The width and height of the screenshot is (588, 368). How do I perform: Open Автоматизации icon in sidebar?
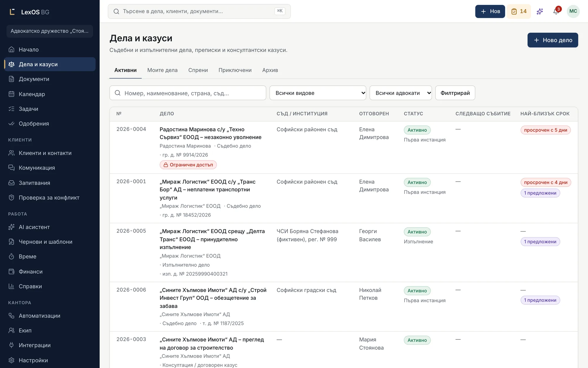pos(11,316)
